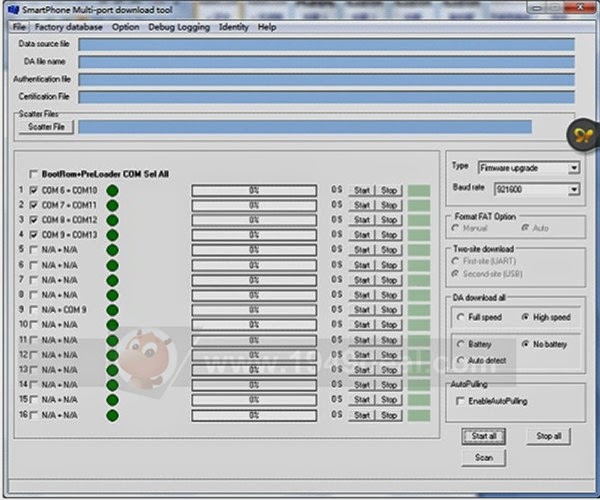Click the green status indicator for COM 9 + COM13
Viewport: 600px width, 500px height.
click(112, 235)
